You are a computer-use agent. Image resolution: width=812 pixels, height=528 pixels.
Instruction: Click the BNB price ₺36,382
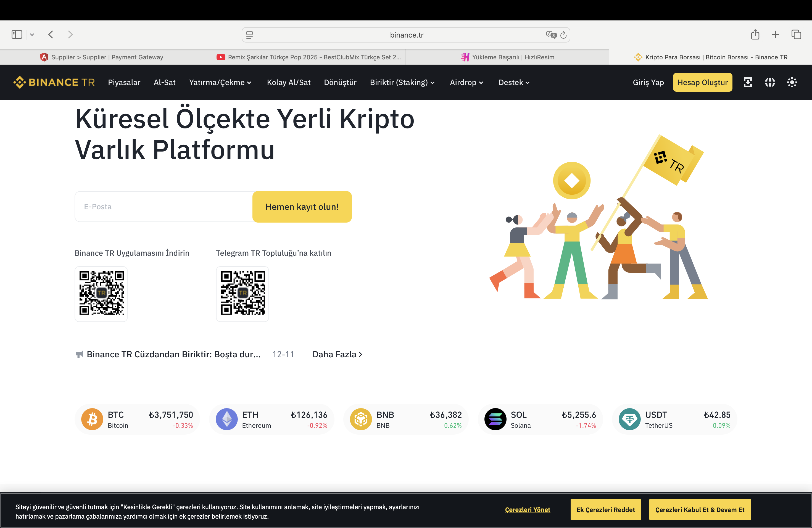[446, 415]
